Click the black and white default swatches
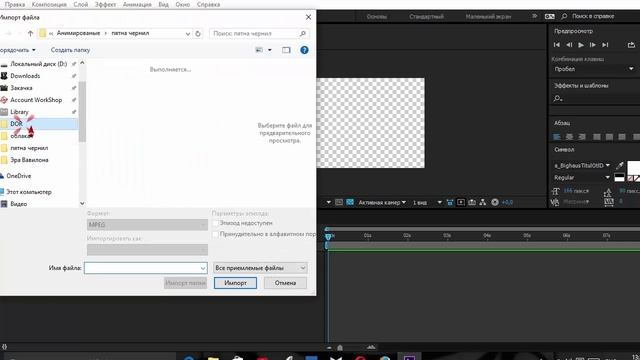This screenshot has height=360, width=640. 619,178
